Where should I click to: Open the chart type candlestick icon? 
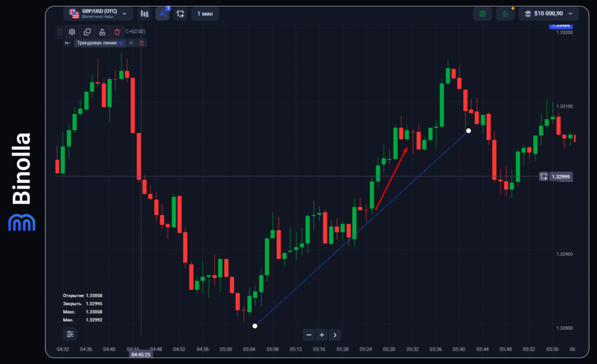(144, 13)
